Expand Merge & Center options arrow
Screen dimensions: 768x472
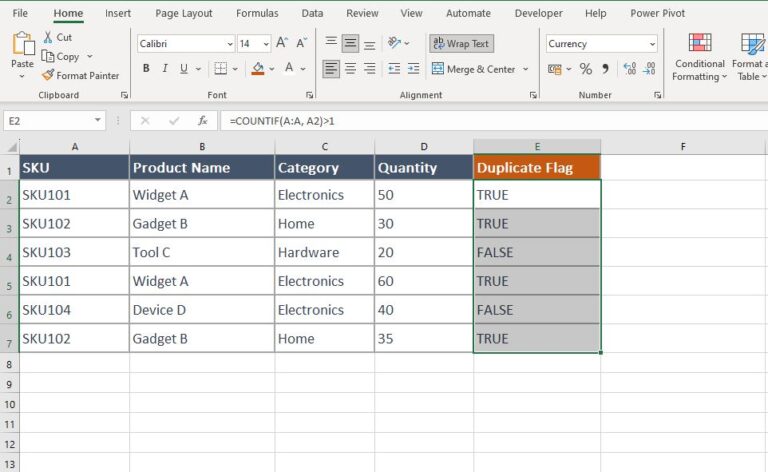click(x=526, y=69)
